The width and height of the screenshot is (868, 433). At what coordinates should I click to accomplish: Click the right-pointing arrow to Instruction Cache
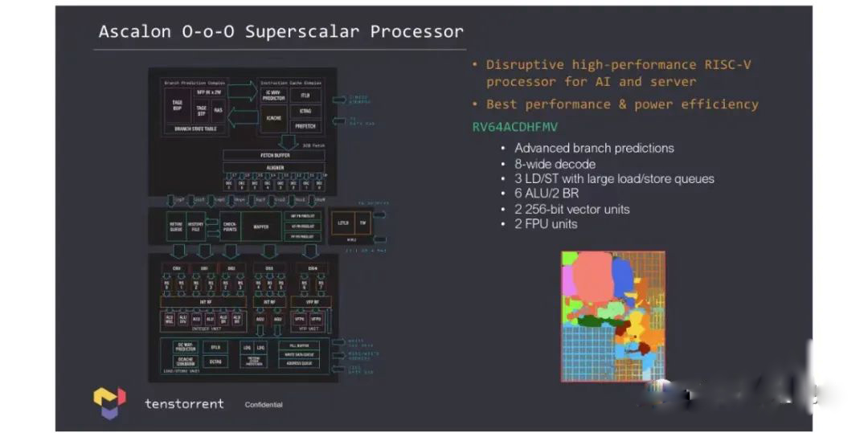click(242, 92)
